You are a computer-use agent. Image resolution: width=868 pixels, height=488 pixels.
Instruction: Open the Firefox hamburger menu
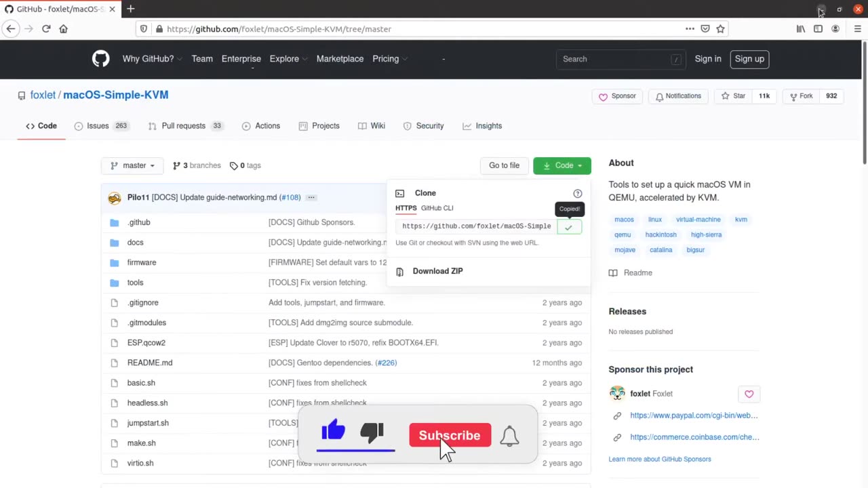click(x=857, y=29)
